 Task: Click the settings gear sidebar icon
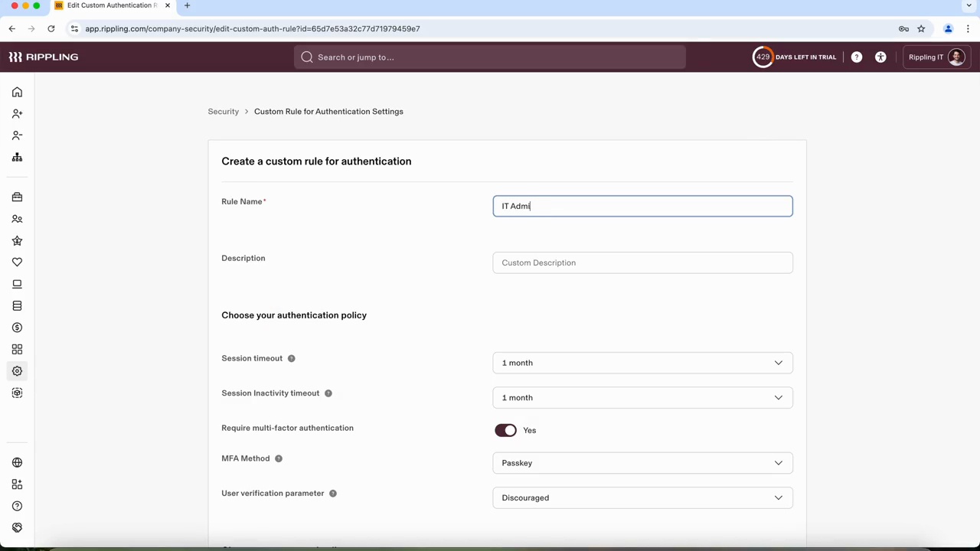[17, 371]
